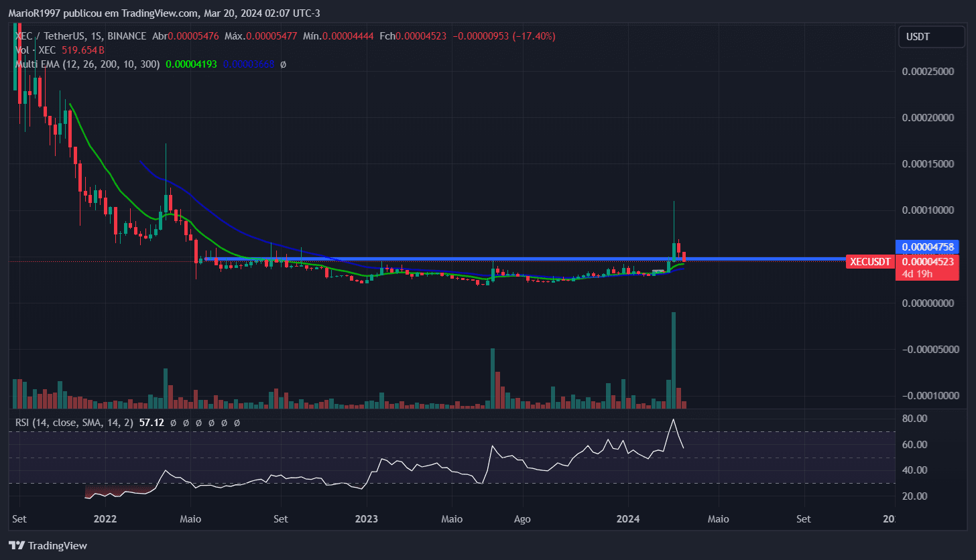Select the Multi EMA indicator legend
This screenshot has height=560, width=976.
tap(87, 64)
